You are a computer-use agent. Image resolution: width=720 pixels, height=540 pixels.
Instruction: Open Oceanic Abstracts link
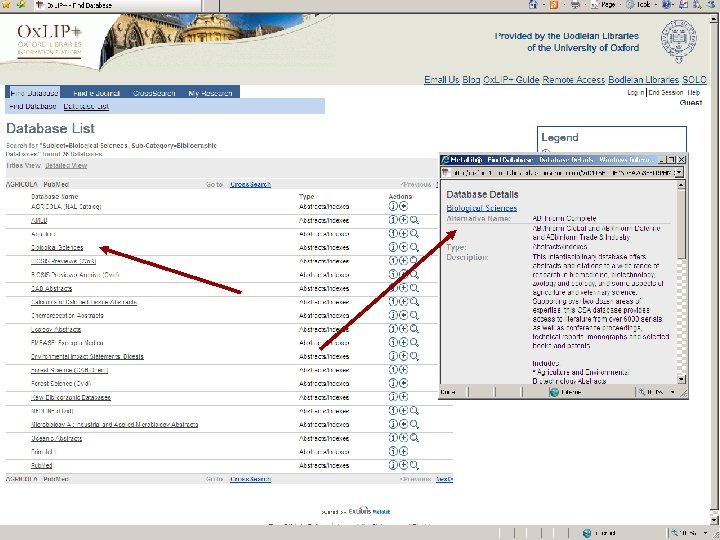[56, 439]
